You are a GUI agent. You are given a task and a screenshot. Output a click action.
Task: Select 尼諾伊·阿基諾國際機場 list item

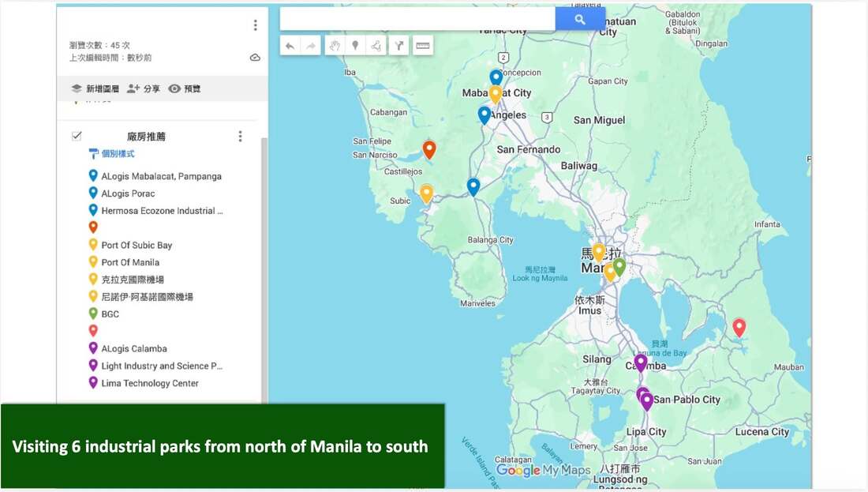(x=140, y=296)
